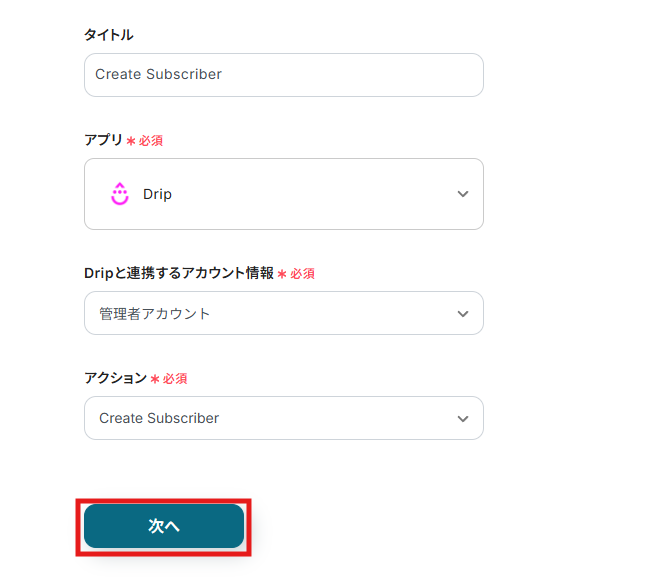668x587 pixels.
Task: Open the 管理者アカウント dropdown arrow
Action: tap(462, 314)
